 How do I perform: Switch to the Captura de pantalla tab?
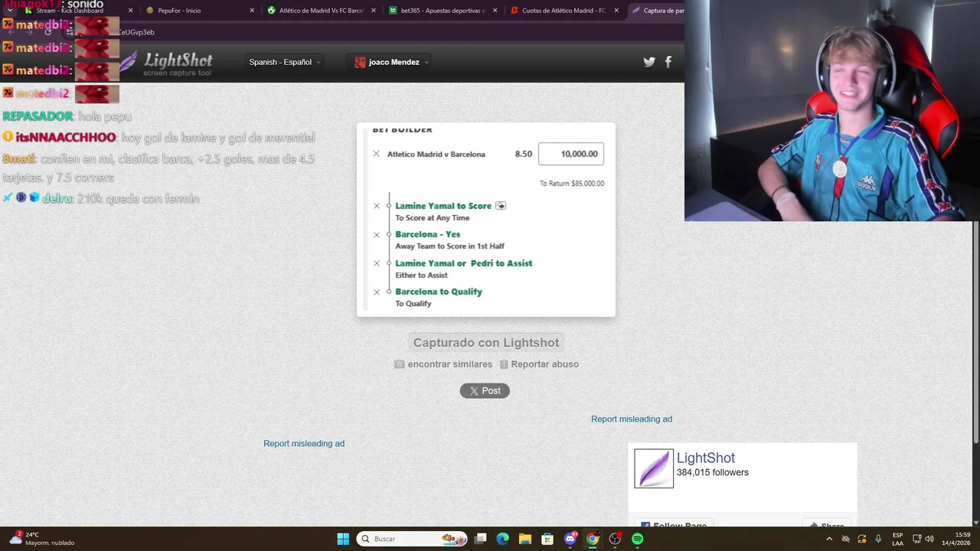pos(657,11)
